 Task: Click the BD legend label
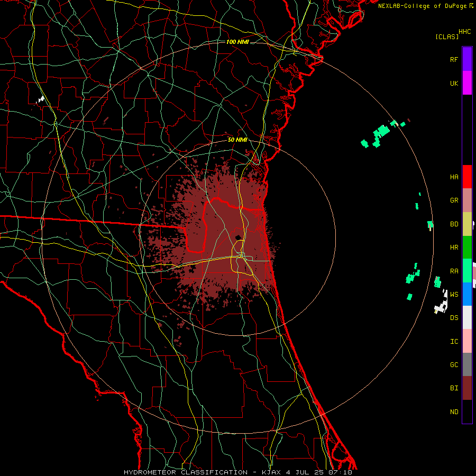coord(454,224)
